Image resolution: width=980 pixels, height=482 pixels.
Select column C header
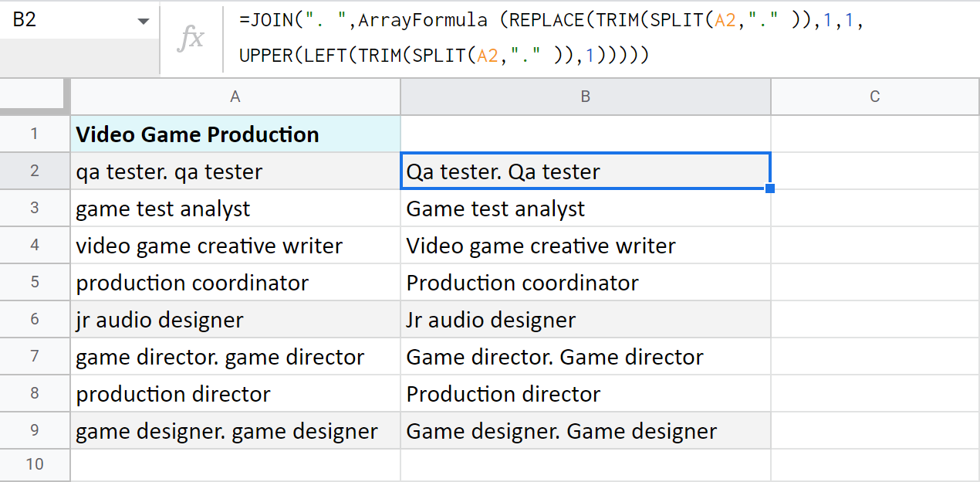pos(874,97)
